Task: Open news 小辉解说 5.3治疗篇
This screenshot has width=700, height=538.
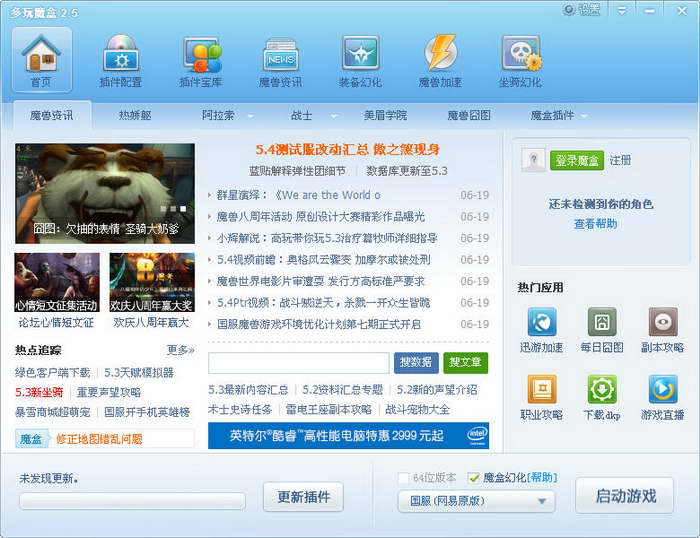Action: [x=327, y=238]
